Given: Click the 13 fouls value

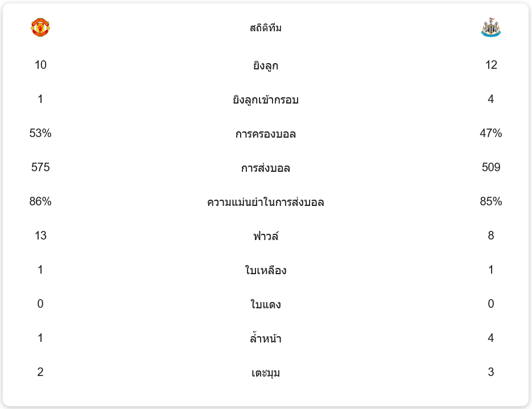Looking at the screenshot, I should (x=40, y=236).
